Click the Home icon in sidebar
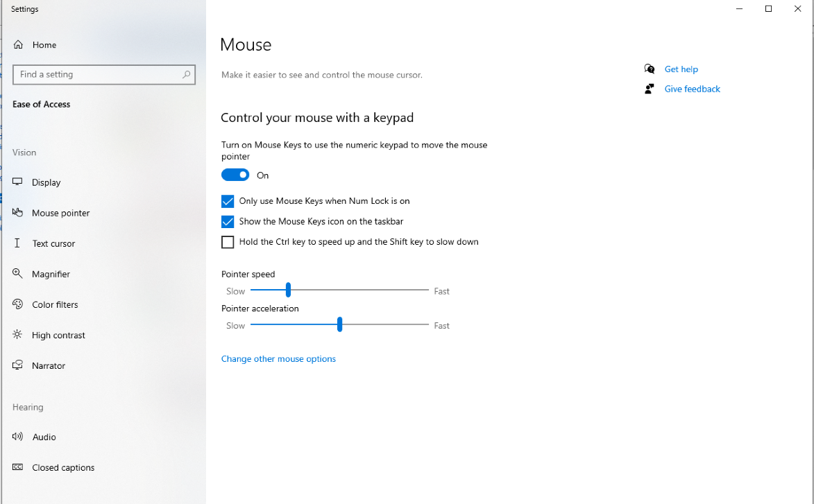The height and width of the screenshot is (504, 814). point(18,45)
